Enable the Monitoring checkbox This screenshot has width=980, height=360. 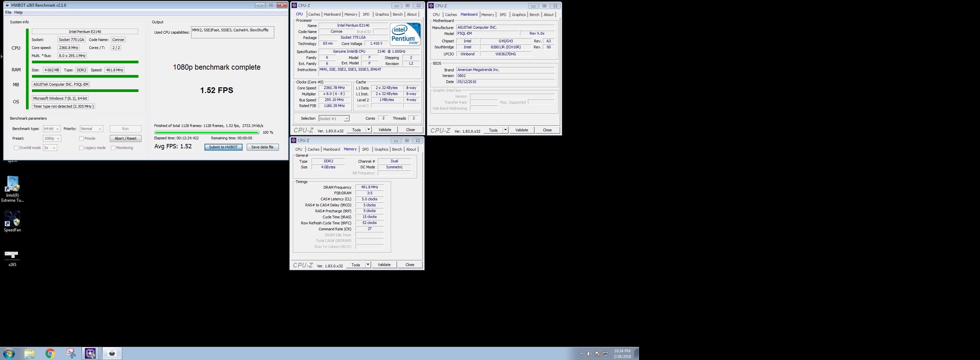[113, 148]
